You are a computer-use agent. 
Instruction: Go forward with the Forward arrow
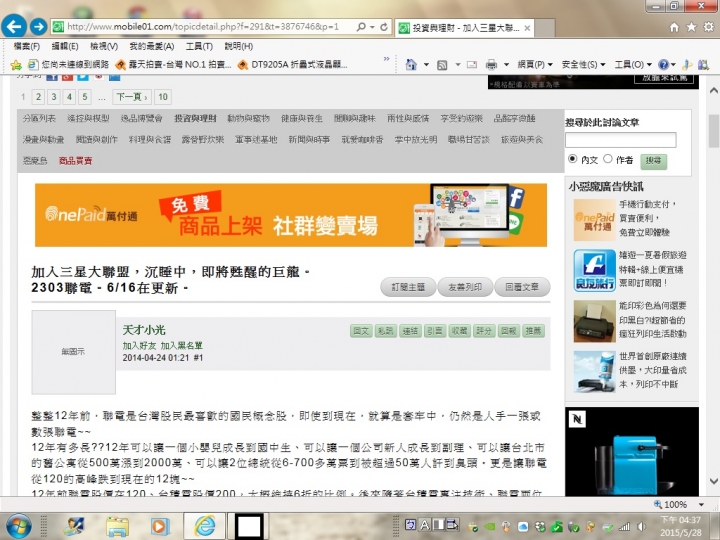[x=39, y=27]
